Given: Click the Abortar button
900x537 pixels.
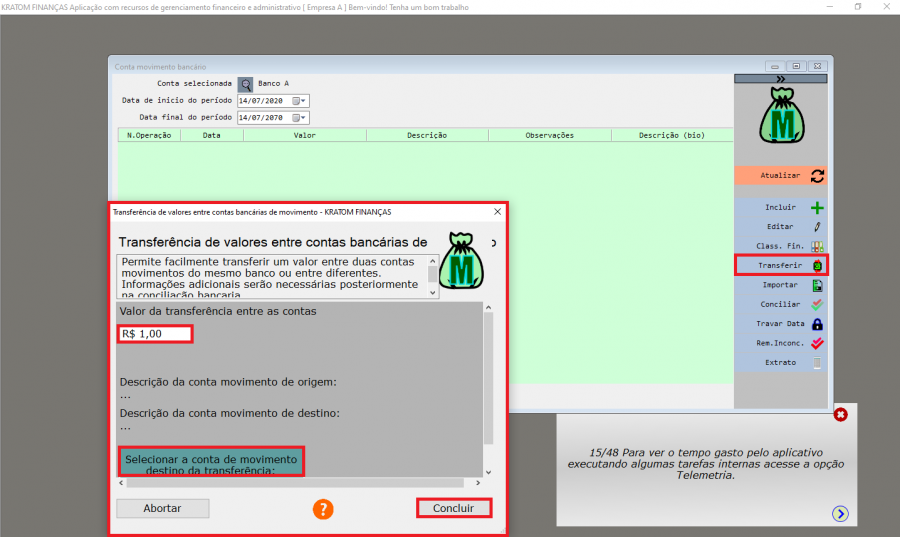Looking at the screenshot, I should (162, 508).
